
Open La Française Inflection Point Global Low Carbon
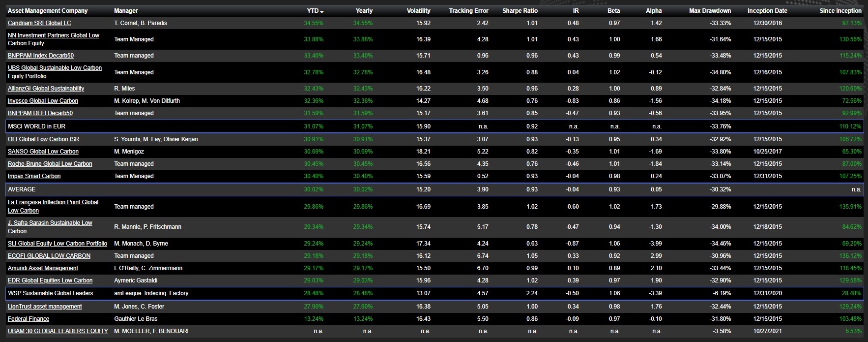[53, 206]
